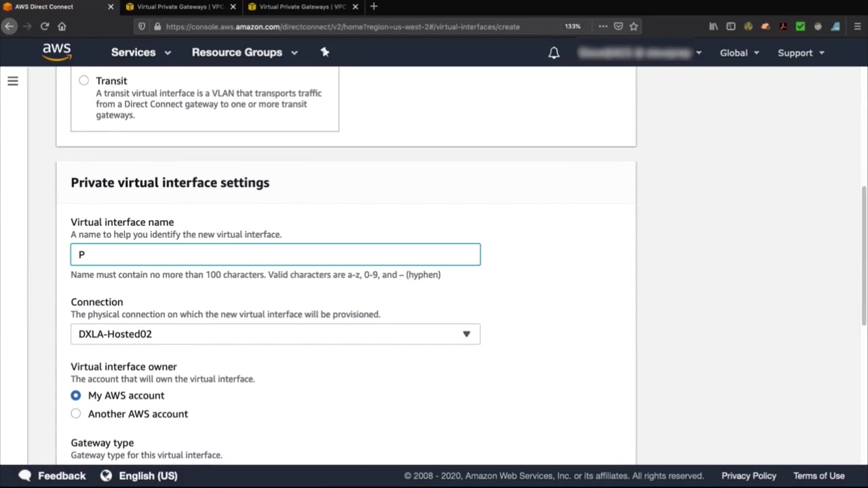Reload the page with the refresh icon
868x488 pixels.
[x=45, y=26]
